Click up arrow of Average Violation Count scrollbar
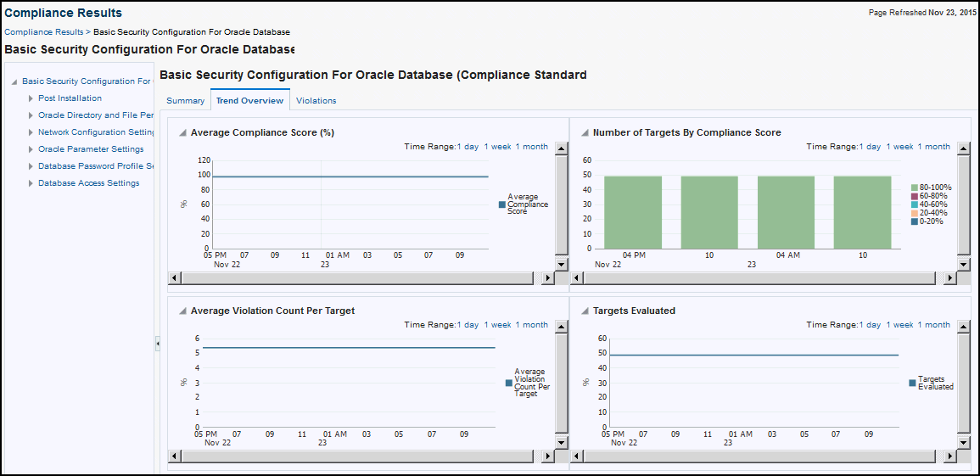Screen dimensions: 980x476 (x=561, y=327)
